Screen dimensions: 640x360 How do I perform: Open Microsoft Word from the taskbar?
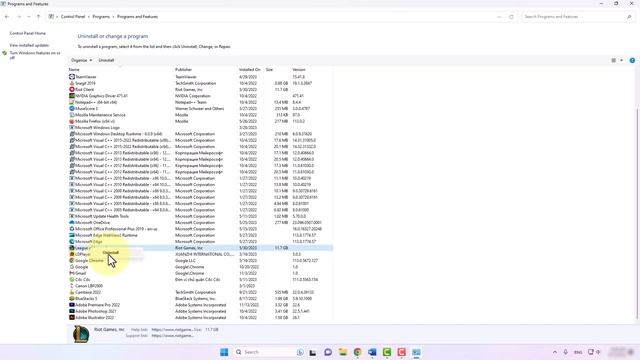(x=372, y=352)
